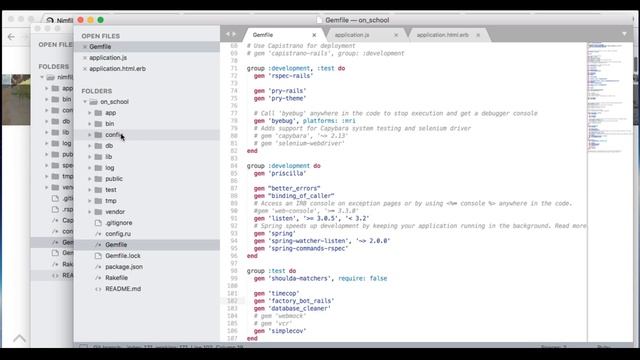Screen dimensions: 640x360
Task: Click the back arrow in the browser window
Action: pyautogui.click(x=11, y=37)
